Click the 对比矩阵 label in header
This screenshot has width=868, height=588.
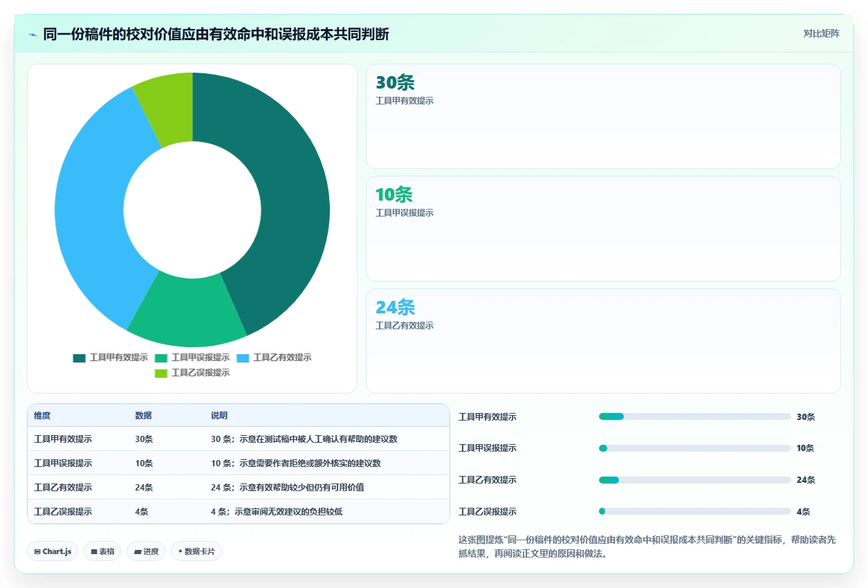click(821, 33)
